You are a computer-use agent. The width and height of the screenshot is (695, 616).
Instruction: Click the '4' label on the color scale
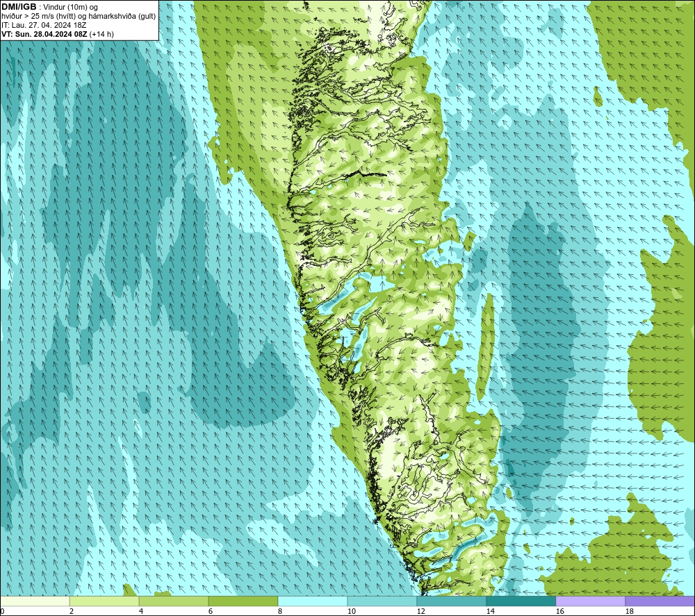tap(141, 611)
